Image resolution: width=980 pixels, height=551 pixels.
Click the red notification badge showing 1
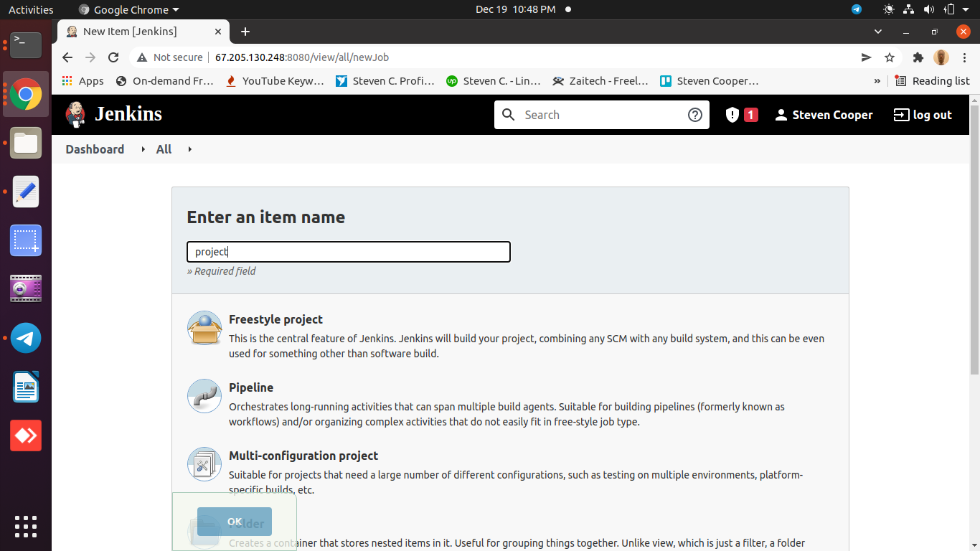(x=750, y=115)
